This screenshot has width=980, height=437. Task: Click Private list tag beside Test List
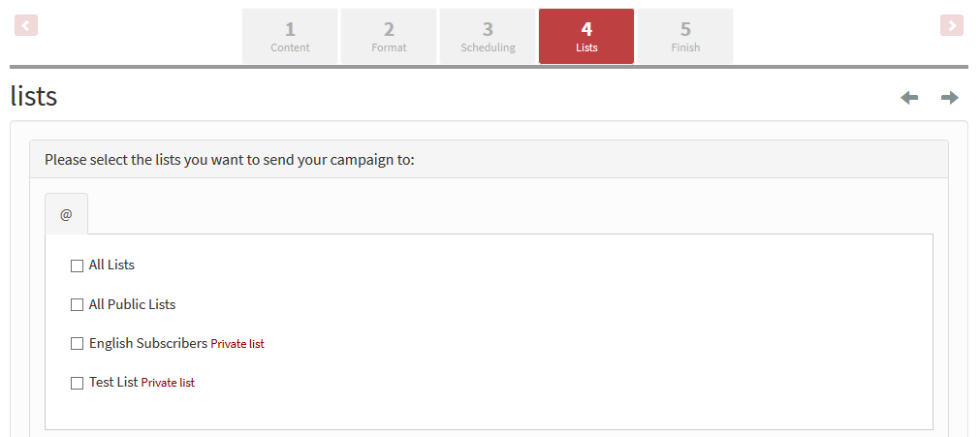tap(168, 383)
